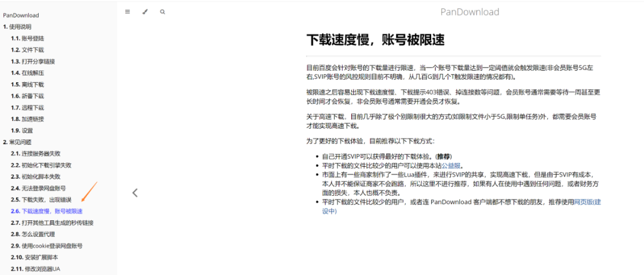644x275 pixels.
Task: Follow the 公益服 hyperlink
Action: [451, 166]
